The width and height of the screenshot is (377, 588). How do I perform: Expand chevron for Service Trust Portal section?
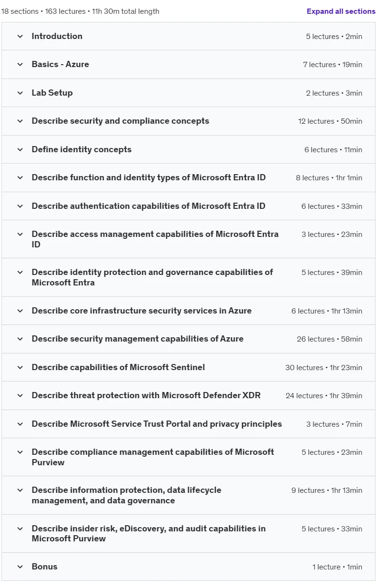point(20,424)
